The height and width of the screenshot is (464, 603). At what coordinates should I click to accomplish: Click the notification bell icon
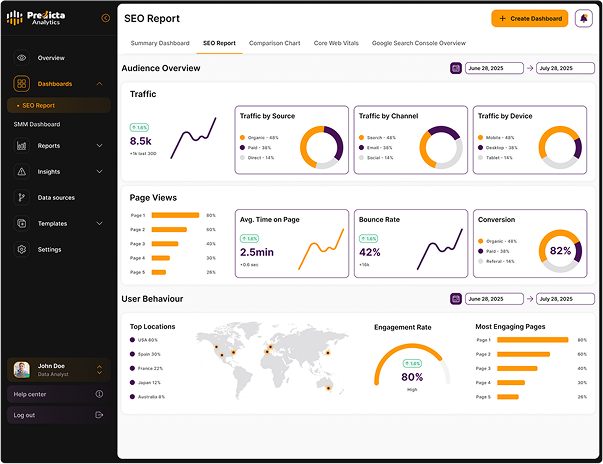click(583, 18)
